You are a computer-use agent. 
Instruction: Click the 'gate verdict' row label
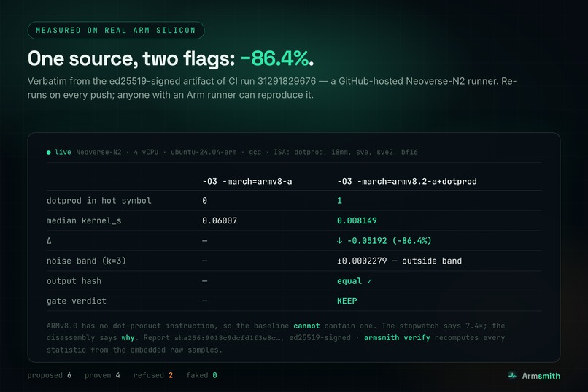77,301
